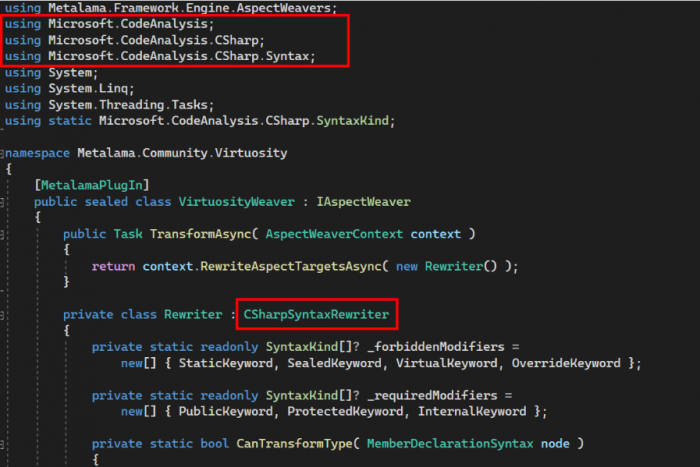Image resolution: width=700 pixels, height=467 pixels.
Task: Click the 'static' keyword in using static line
Action: pyautogui.click(x=70, y=121)
